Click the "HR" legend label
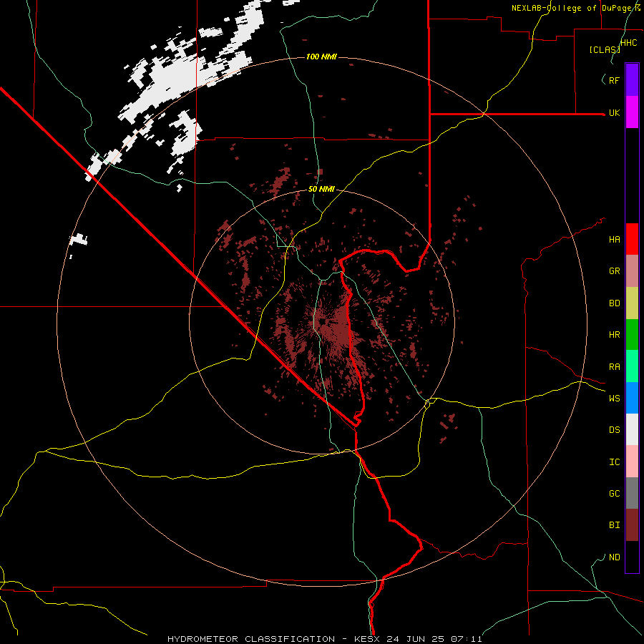The image size is (644, 644). [x=614, y=335]
